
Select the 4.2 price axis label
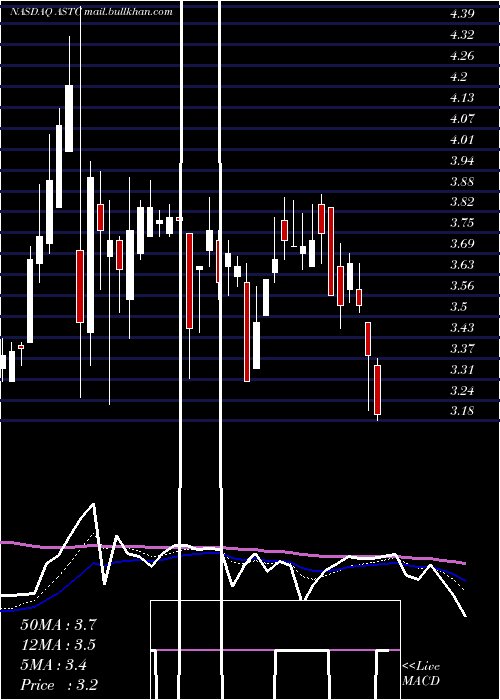(x=458, y=77)
